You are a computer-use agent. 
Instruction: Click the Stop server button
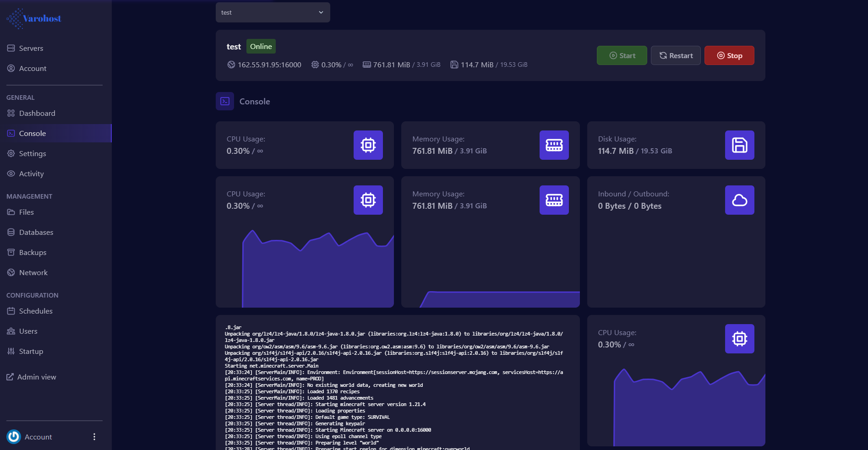(729, 55)
